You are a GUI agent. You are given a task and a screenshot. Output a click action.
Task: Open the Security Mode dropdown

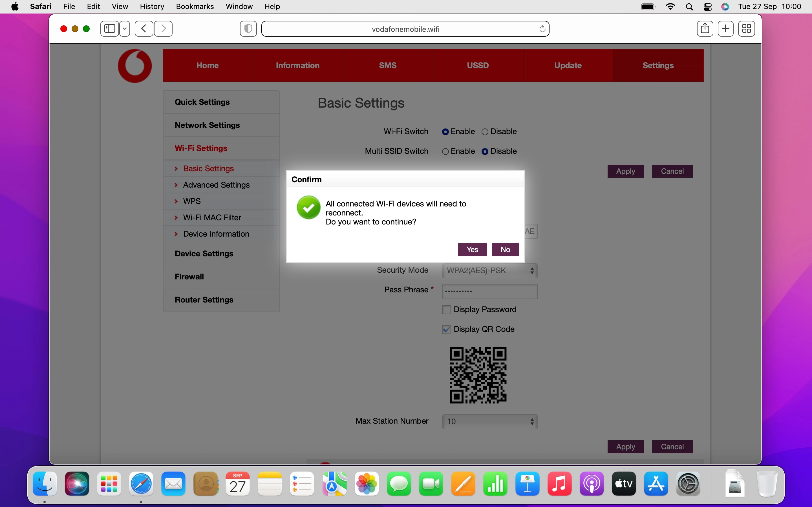click(x=489, y=271)
